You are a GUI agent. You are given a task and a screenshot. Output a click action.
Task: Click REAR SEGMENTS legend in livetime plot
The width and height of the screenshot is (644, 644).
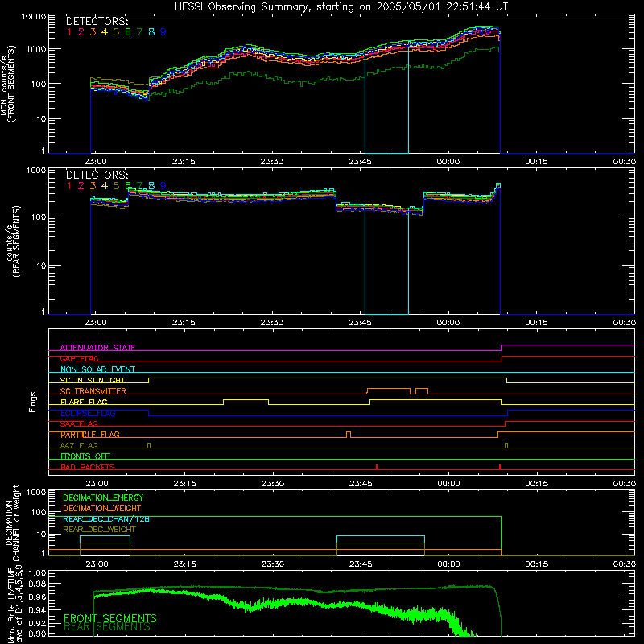(107, 627)
